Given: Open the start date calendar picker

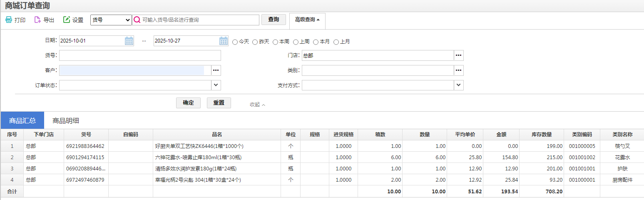Looking at the screenshot, I should coord(129,41).
